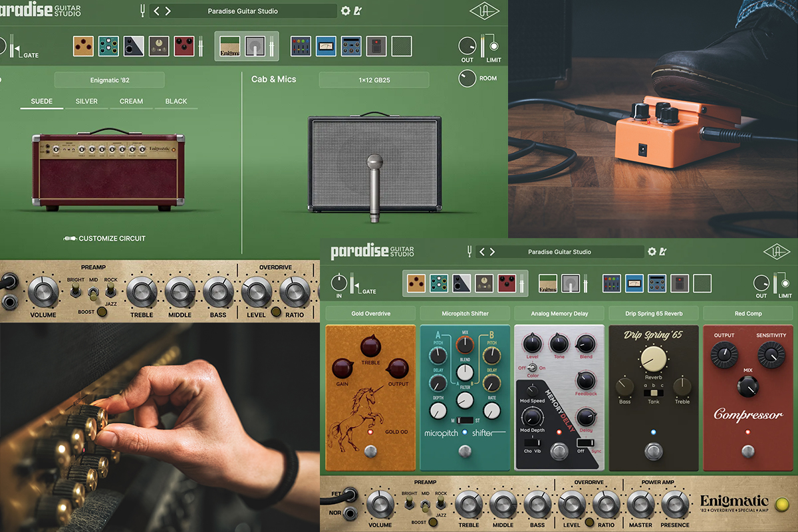Switch to the SILVER amp finish tab
798x532 pixels.
(85, 101)
